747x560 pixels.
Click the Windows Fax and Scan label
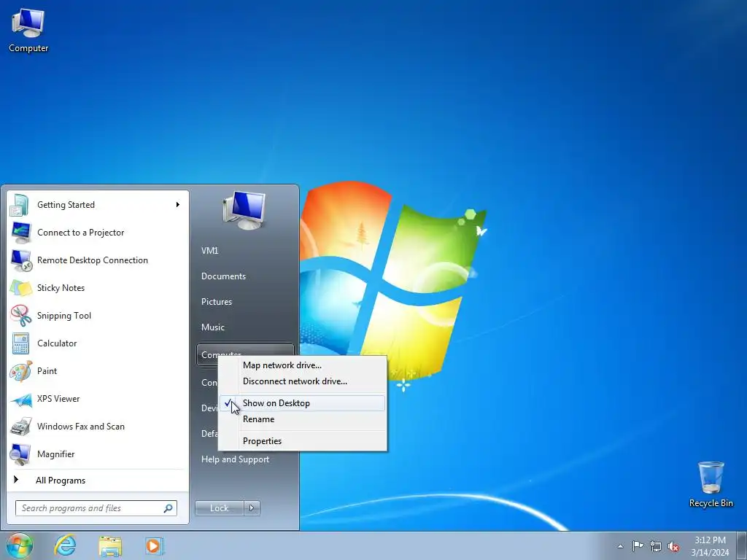tap(81, 427)
